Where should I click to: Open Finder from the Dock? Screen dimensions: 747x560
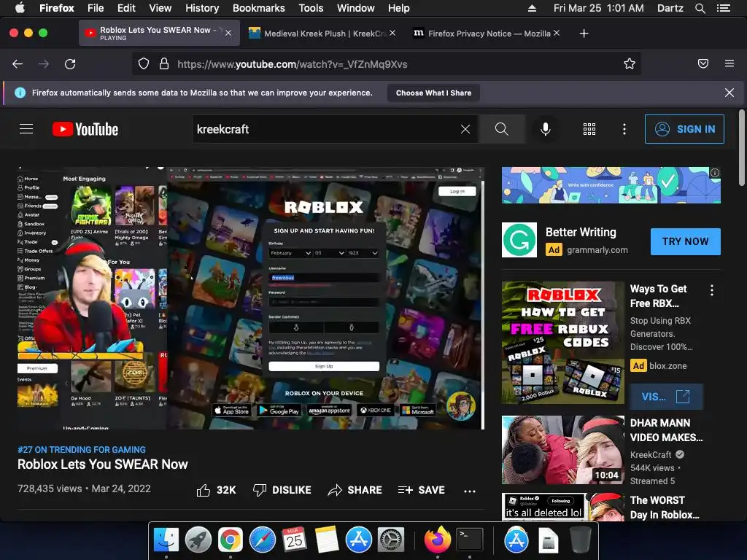coord(166,540)
